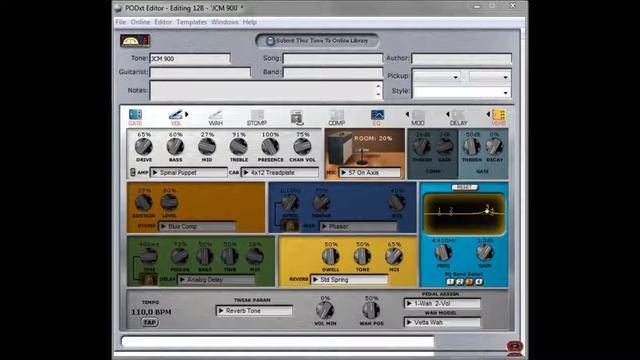The height and width of the screenshot is (360, 640).
Task: Open the Tweak Param dropdown Reverb Tone
Action: 254,311
